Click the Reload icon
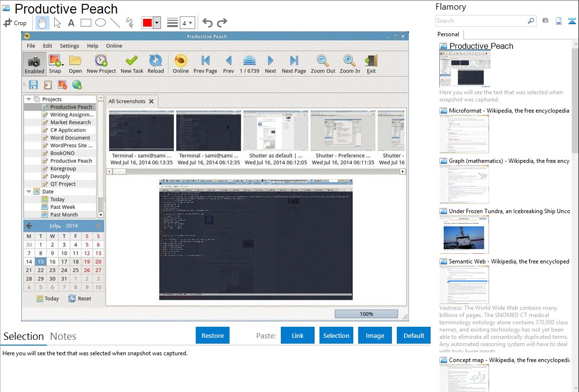The height and width of the screenshot is (392, 579). (x=156, y=64)
